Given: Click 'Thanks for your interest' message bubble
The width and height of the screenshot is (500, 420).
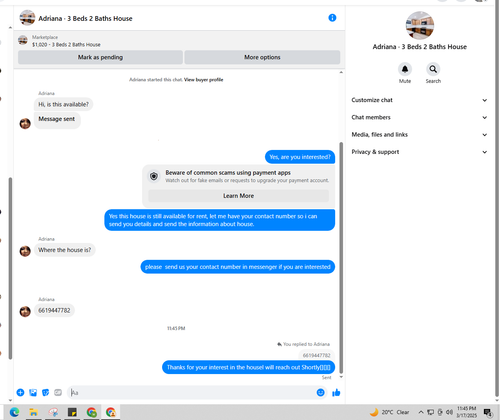Looking at the screenshot, I should (x=249, y=367).
